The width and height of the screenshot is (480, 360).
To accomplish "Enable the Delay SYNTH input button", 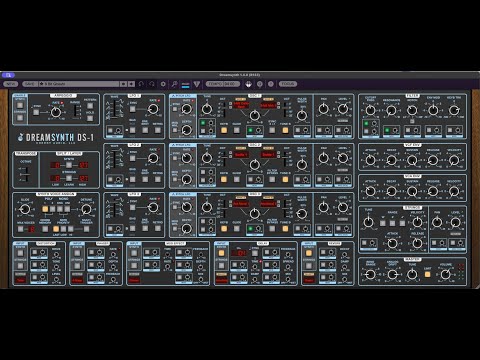I will click(x=221, y=253).
